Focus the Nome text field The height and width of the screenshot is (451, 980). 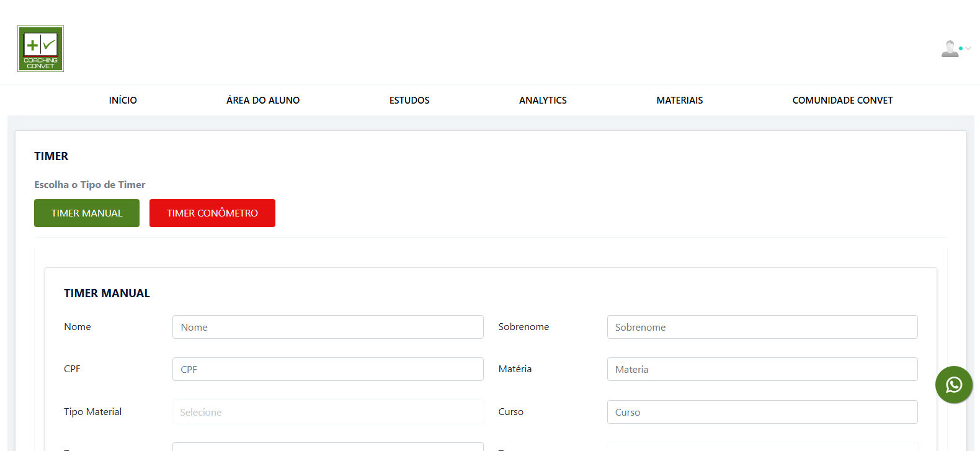(327, 327)
